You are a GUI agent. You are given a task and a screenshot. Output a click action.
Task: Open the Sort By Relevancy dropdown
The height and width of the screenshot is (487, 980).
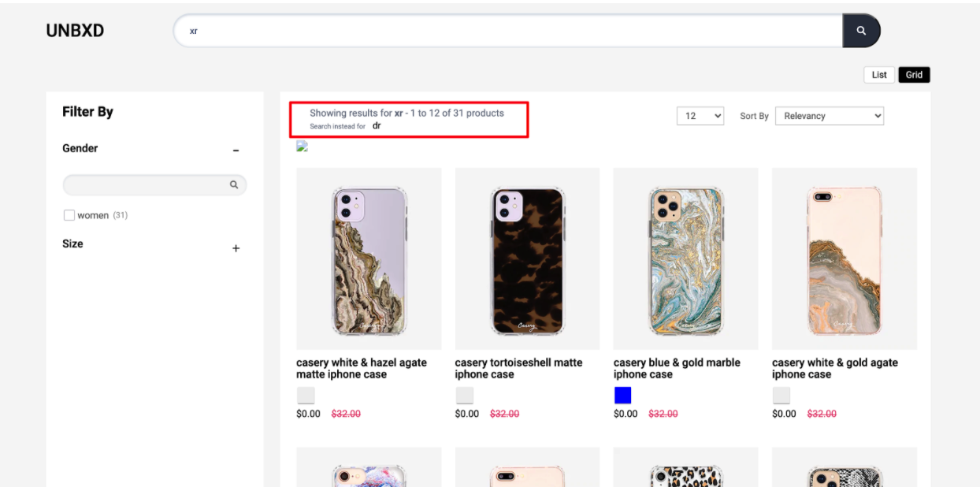click(830, 116)
